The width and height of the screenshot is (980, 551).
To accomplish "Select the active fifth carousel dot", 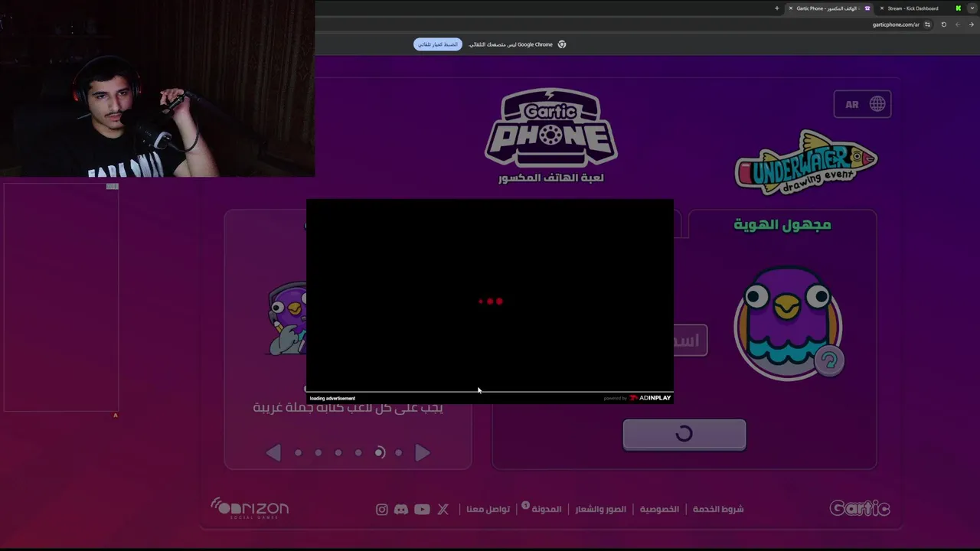I will coord(379,453).
